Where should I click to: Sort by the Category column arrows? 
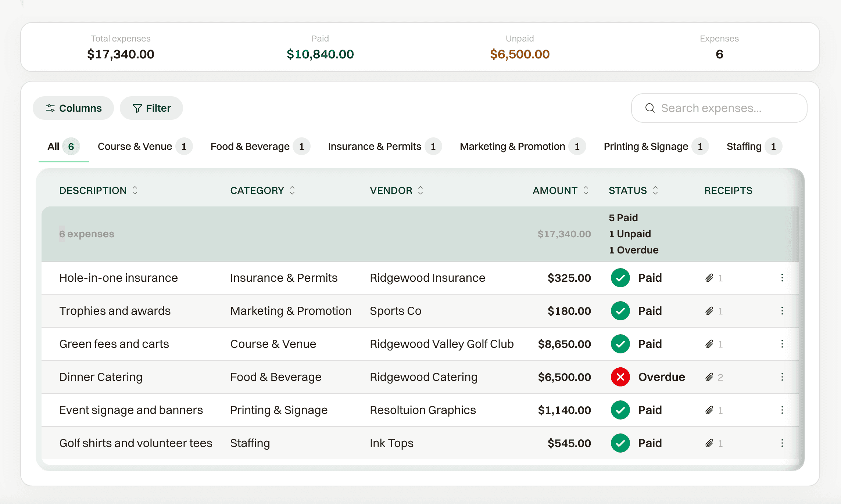292,190
